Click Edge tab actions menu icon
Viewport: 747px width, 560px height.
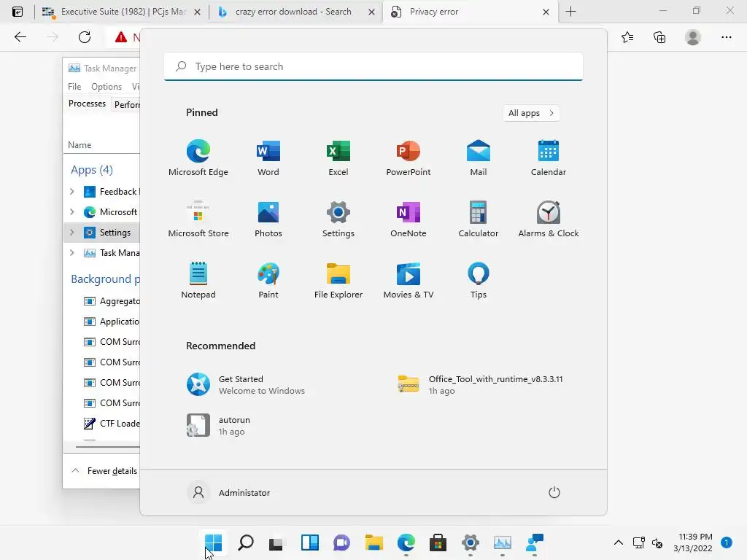click(18, 12)
